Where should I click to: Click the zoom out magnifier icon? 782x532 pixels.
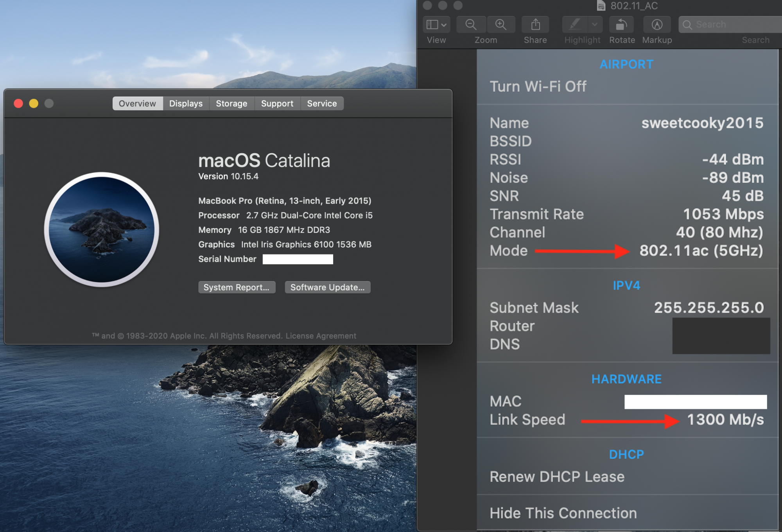(471, 25)
